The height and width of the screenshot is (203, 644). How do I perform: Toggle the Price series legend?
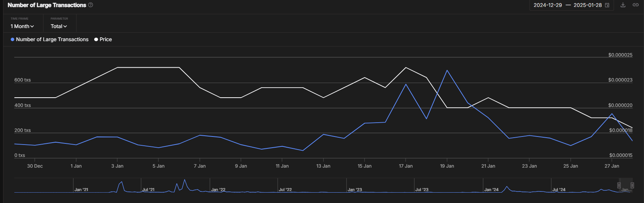[103, 39]
